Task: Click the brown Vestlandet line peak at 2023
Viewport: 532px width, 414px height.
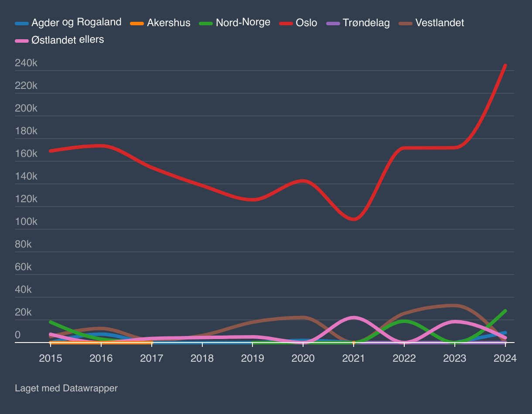Action: click(x=455, y=305)
